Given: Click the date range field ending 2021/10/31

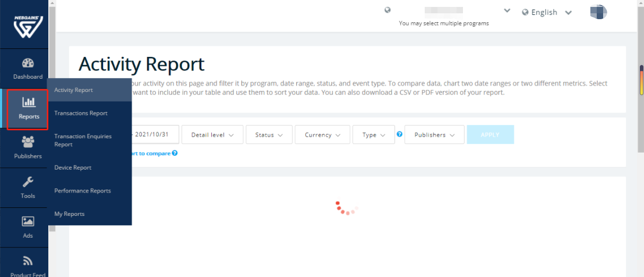Looking at the screenshot, I should (x=156, y=135).
